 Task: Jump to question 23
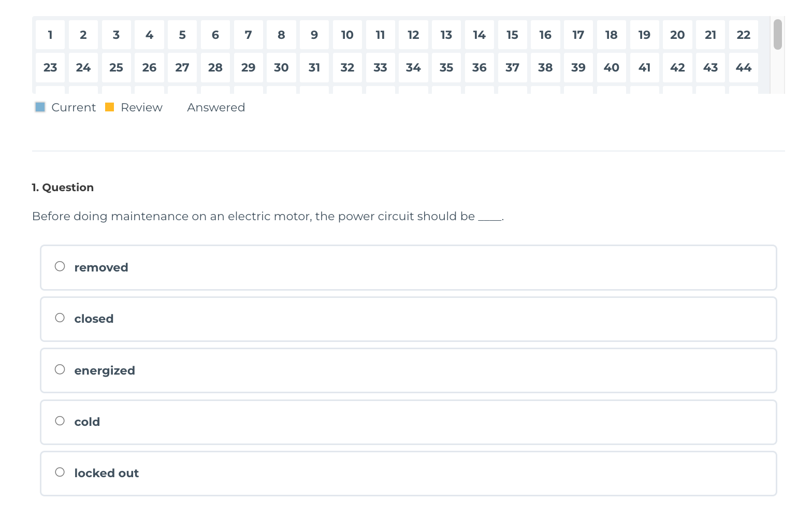click(x=50, y=67)
